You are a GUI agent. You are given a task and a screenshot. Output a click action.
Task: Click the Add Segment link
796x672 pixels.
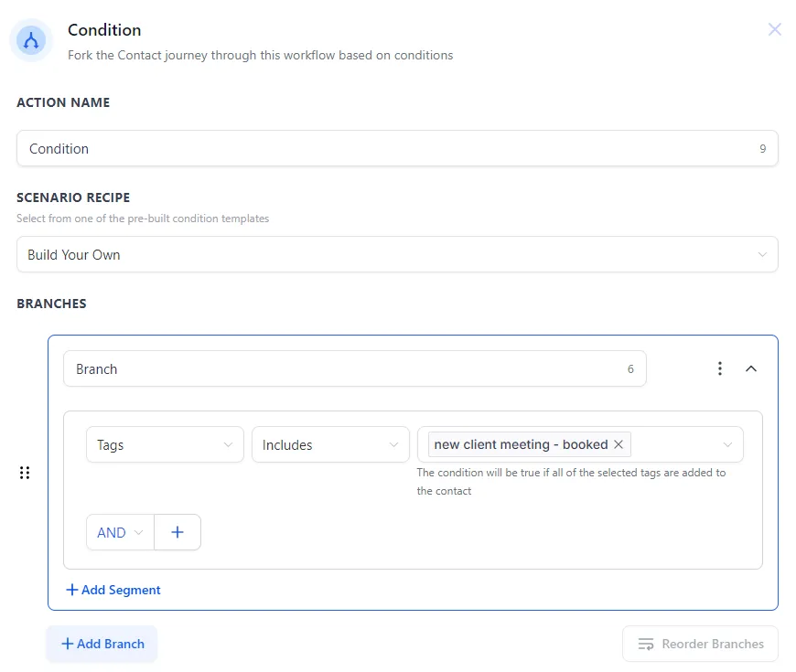tap(113, 590)
